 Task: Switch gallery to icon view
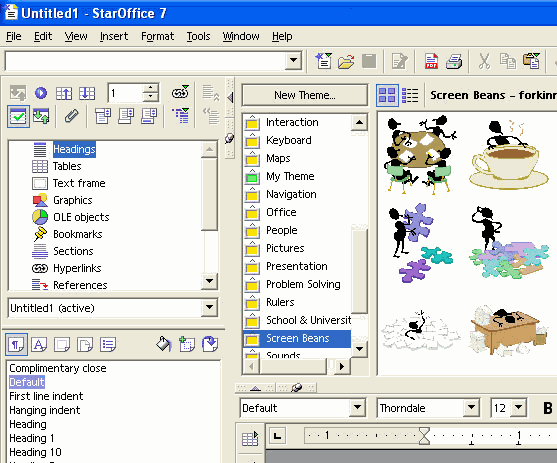pyautogui.click(x=387, y=95)
